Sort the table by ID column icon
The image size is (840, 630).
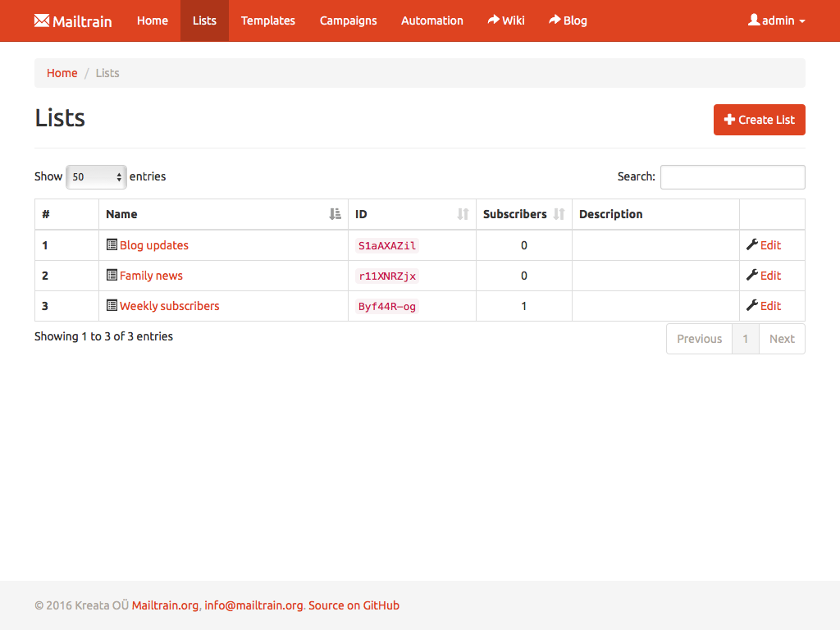tap(463, 214)
